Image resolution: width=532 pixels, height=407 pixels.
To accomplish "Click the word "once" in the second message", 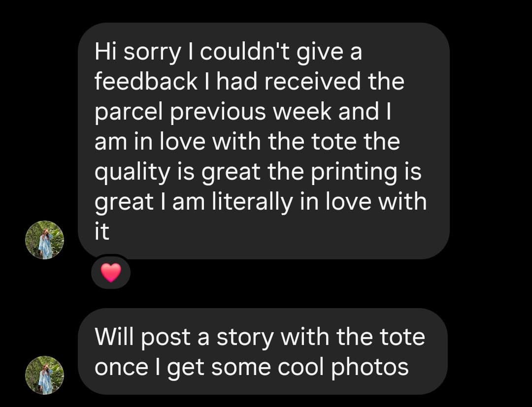I will [120, 367].
